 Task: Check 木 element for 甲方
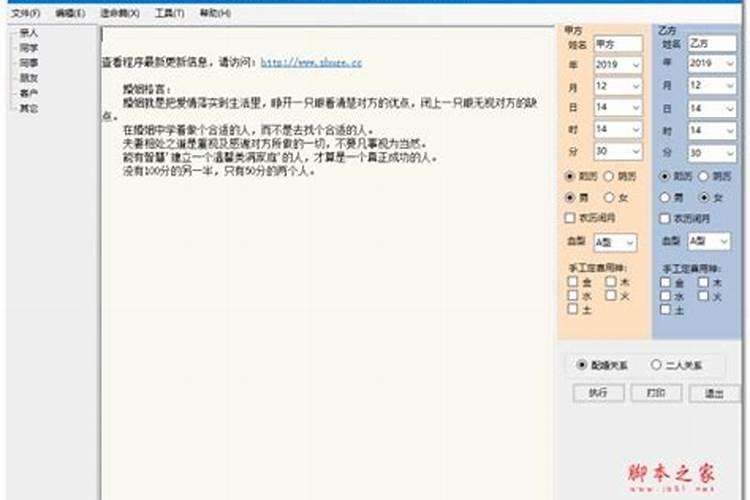610,281
